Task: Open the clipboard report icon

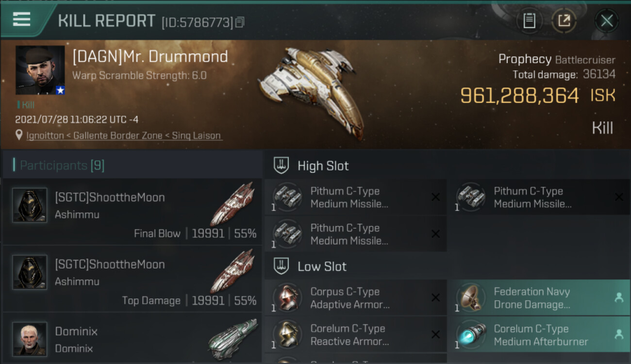Action: (x=529, y=21)
